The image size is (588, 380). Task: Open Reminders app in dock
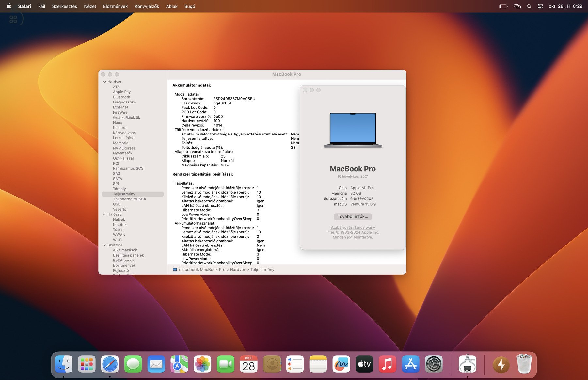(x=295, y=364)
